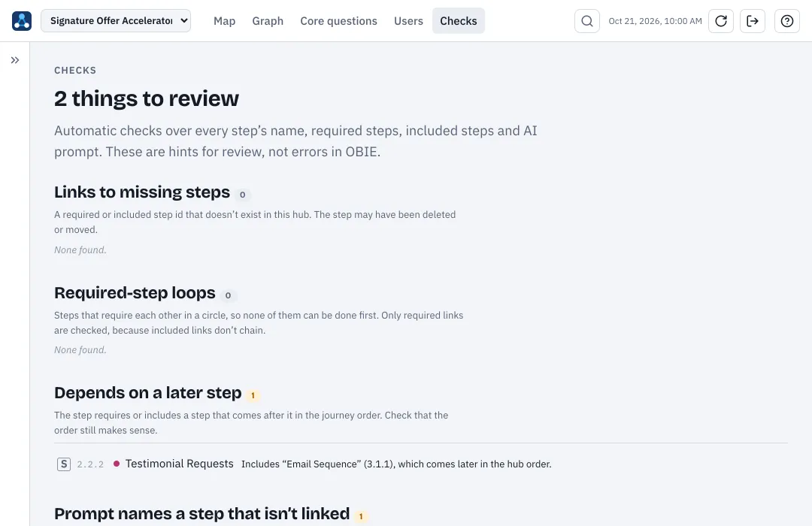The width and height of the screenshot is (812, 526).
Task: Click the red status dot beside Testimonial Requests
Action: (117, 464)
